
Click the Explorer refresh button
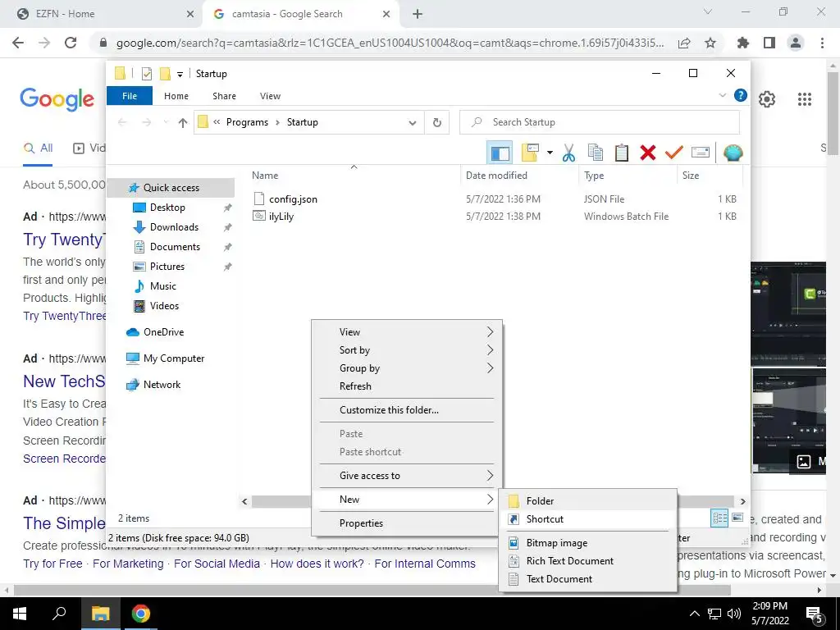coord(437,123)
